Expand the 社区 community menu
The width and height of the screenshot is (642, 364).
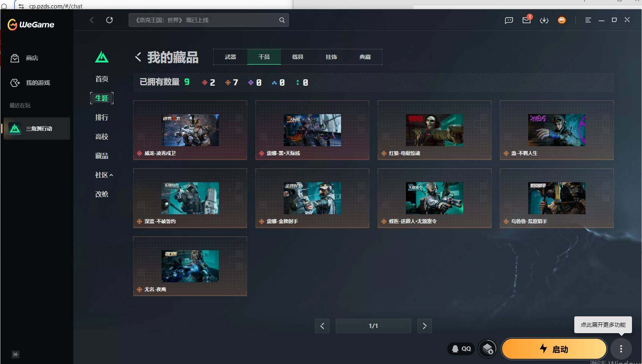point(104,175)
